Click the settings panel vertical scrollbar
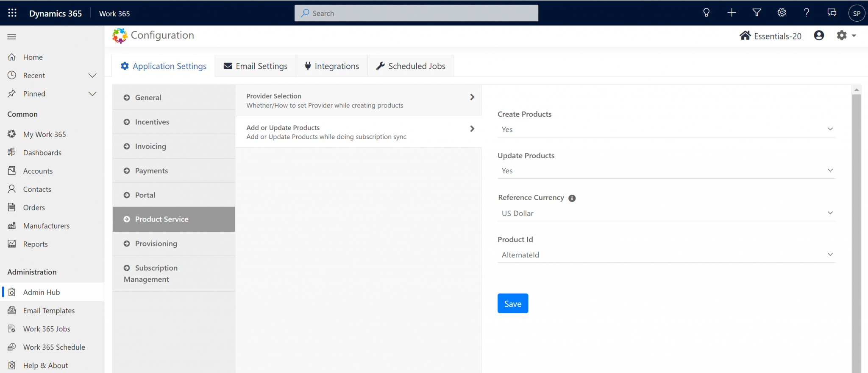 tap(857, 233)
